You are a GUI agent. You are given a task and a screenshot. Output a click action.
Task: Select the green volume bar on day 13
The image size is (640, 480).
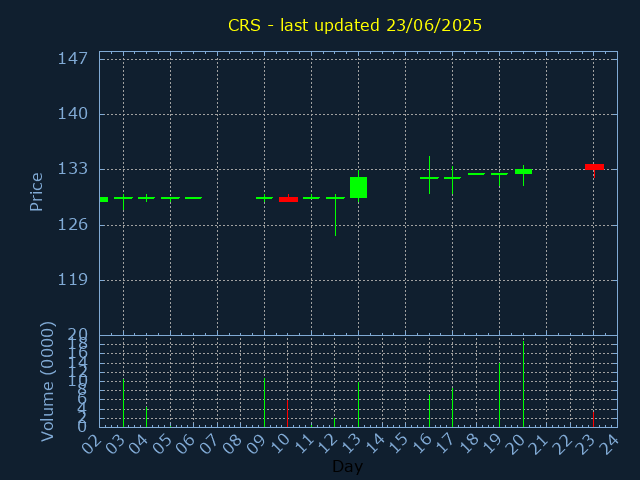pos(358,404)
